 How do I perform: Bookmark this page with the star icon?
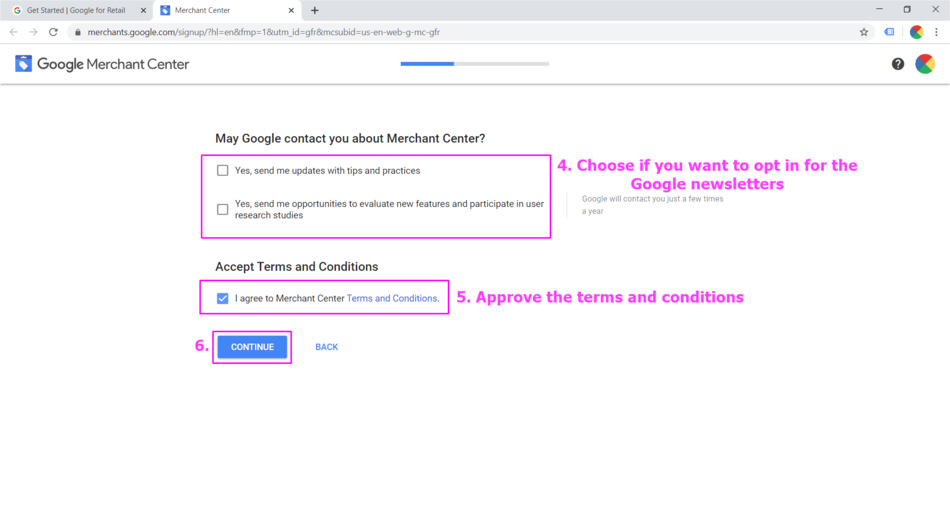(864, 32)
